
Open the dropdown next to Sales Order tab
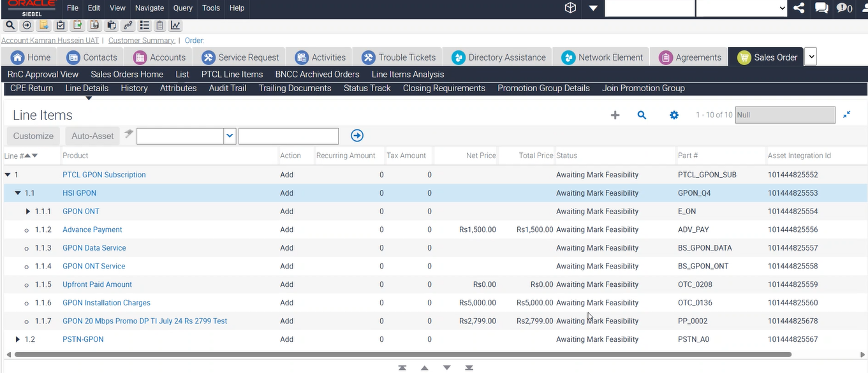point(811,57)
